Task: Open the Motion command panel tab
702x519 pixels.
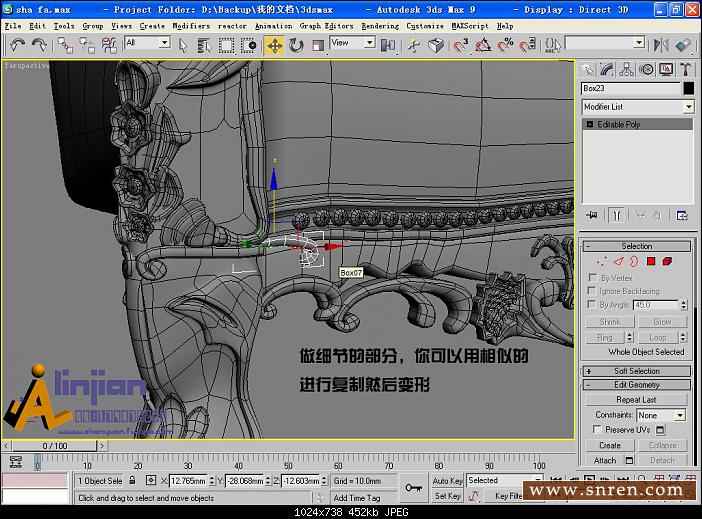Action: [646, 69]
